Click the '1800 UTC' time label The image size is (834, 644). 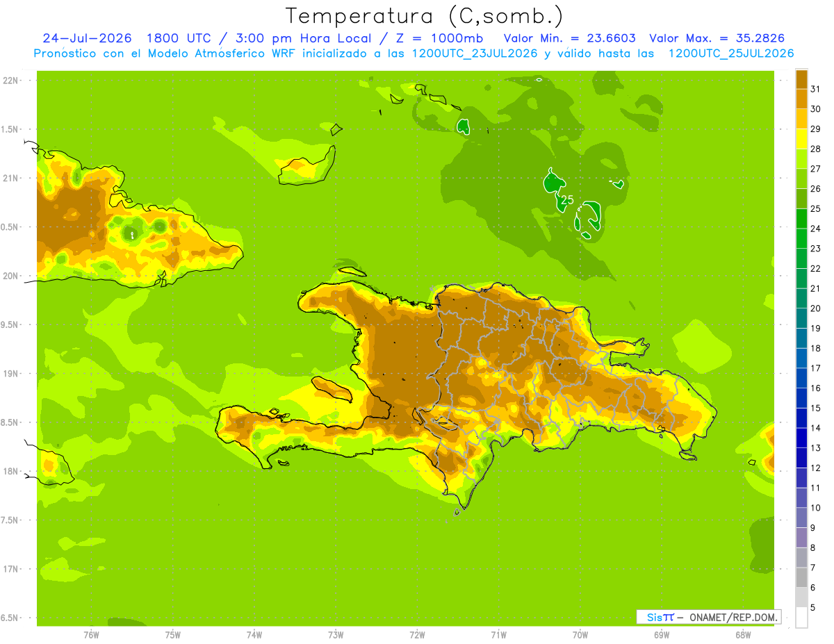point(179,38)
